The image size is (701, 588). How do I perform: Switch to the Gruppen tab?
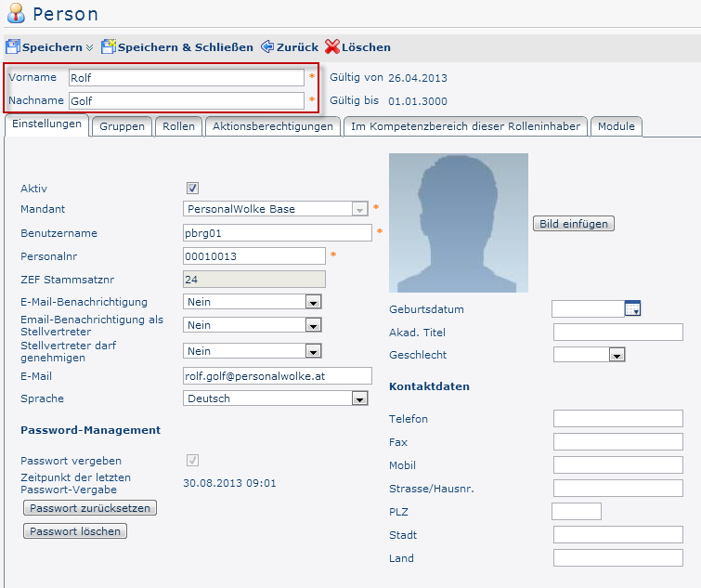[122, 126]
